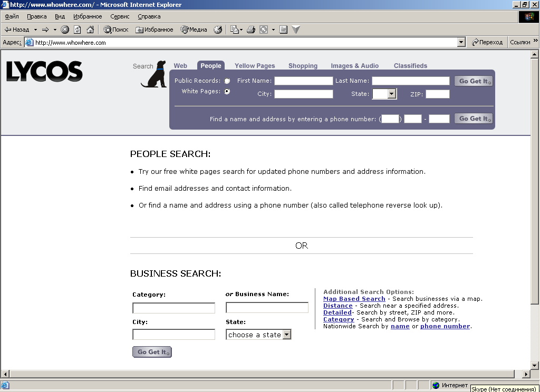This screenshot has height=392, width=540.
Task: Switch to the Web search tab
Action: click(x=180, y=66)
